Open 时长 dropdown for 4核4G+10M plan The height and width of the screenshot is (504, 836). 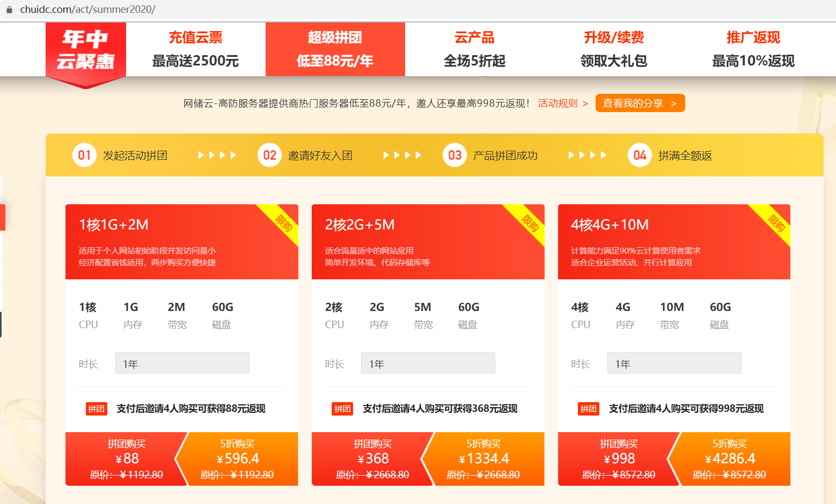(x=674, y=364)
